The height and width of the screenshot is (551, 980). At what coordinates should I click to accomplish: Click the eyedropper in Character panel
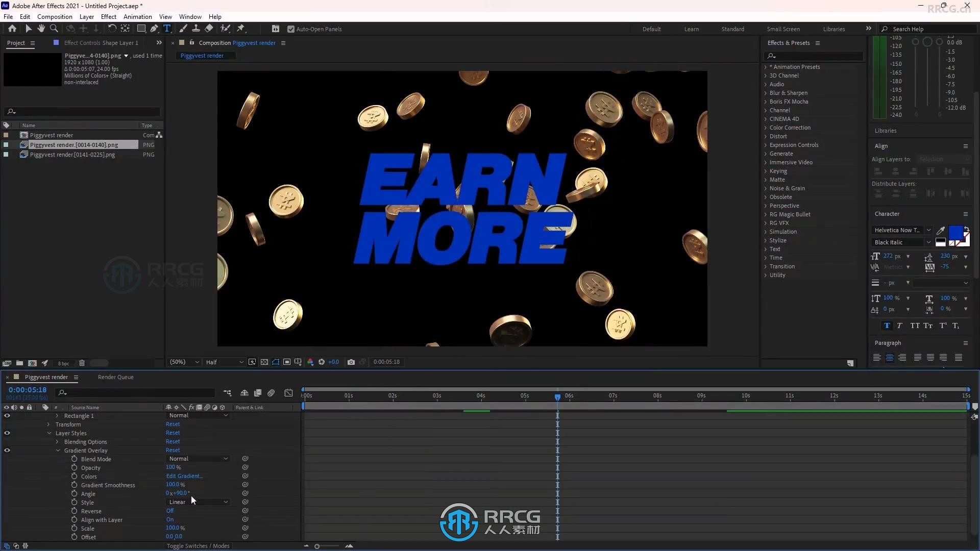click(941, 231)
